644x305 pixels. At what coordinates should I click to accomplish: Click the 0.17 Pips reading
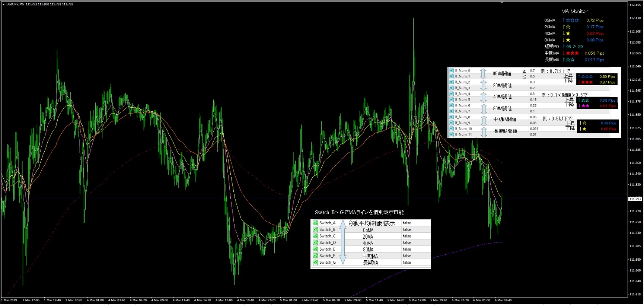pyautogui.click(x=595, y=27)
